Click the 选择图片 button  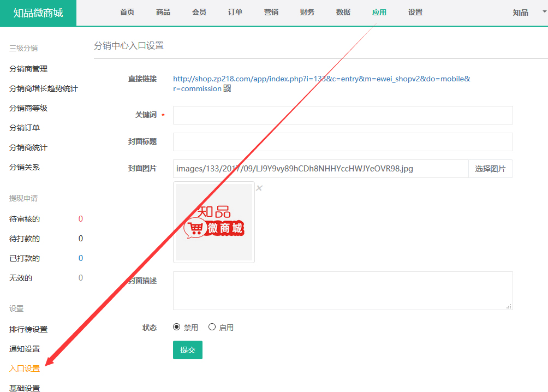pos(490,169)
